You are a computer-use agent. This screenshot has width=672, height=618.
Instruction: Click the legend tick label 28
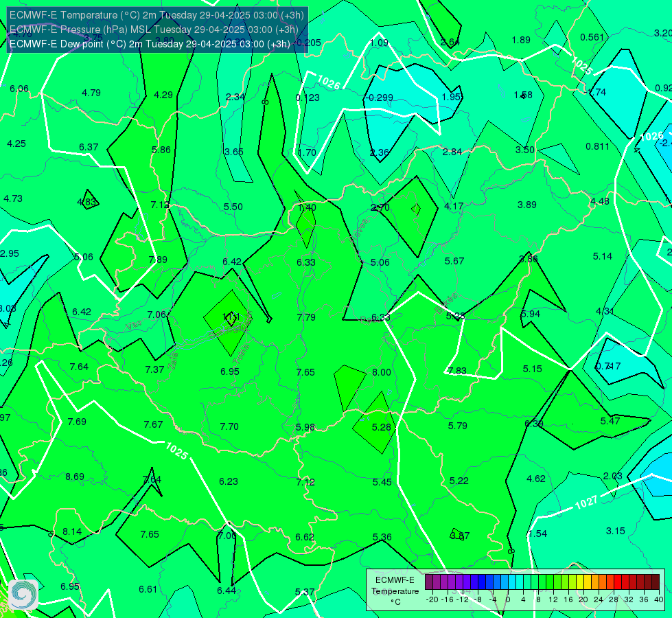[613, 599]
